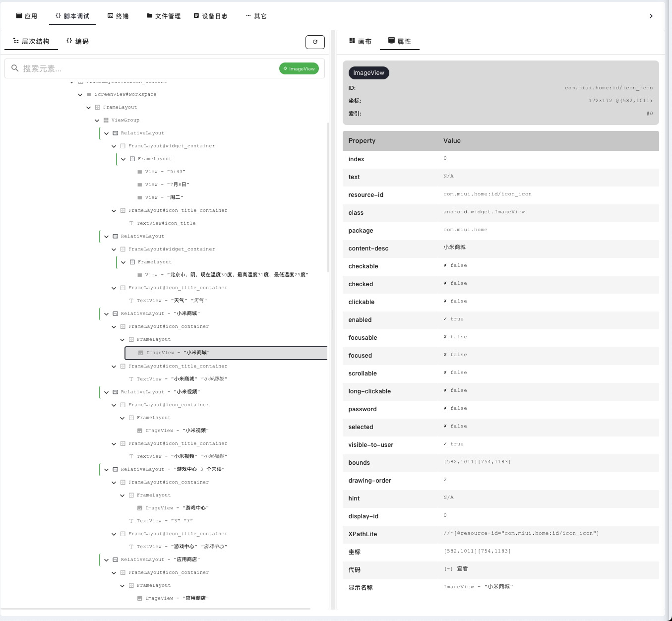The height and width of the screenshot is (621, 672).
Task: Collapse FrameLayout#icon_container under 小米视频
Action: tap(114, 405)
